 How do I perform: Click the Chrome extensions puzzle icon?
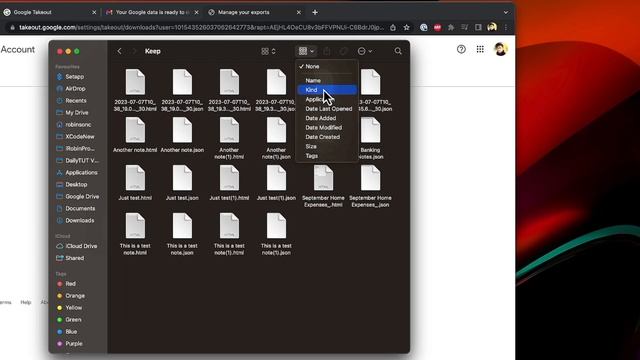(x=451, y=27)
